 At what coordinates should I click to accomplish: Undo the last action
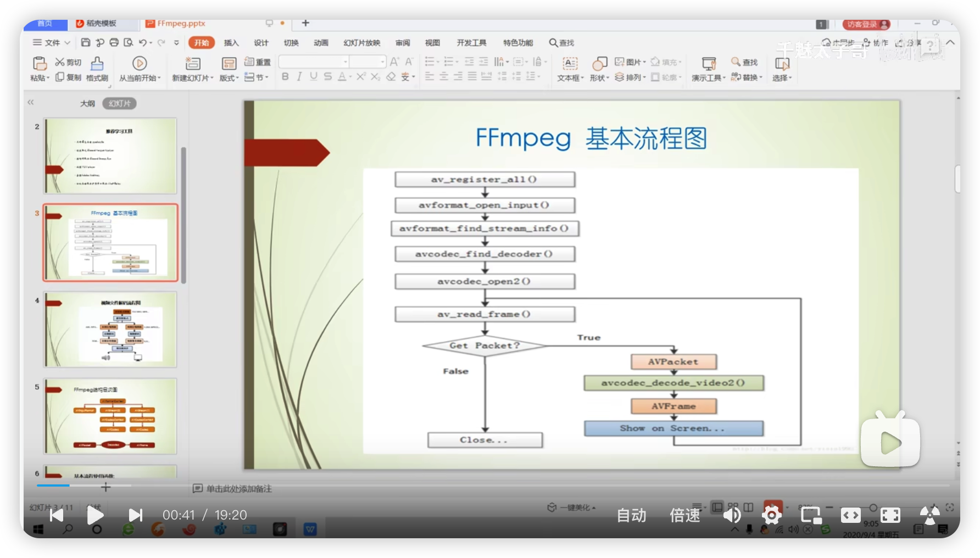pyautogui.click(x=143, y=42)
